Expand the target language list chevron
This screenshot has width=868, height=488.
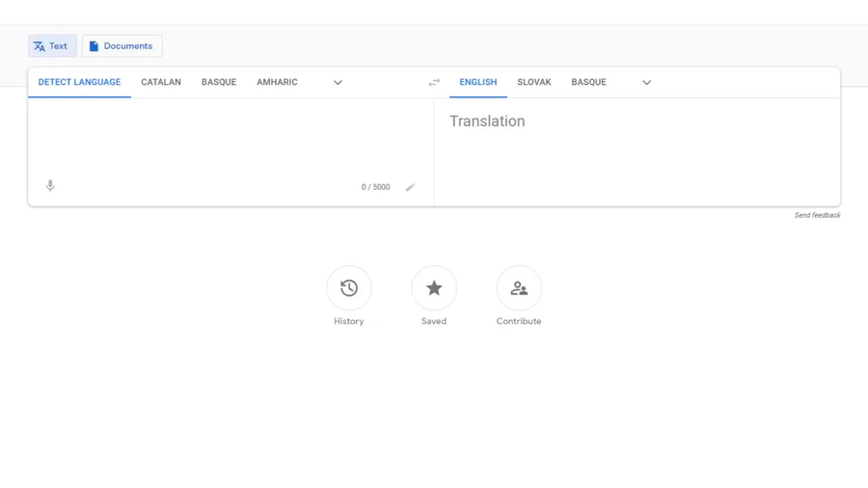(646, 82)
